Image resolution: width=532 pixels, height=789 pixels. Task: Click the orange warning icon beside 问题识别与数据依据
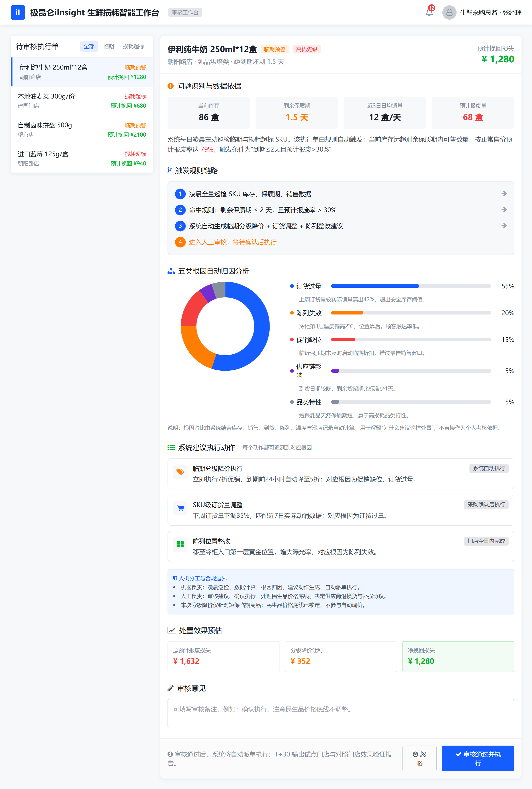pos(171,86)
